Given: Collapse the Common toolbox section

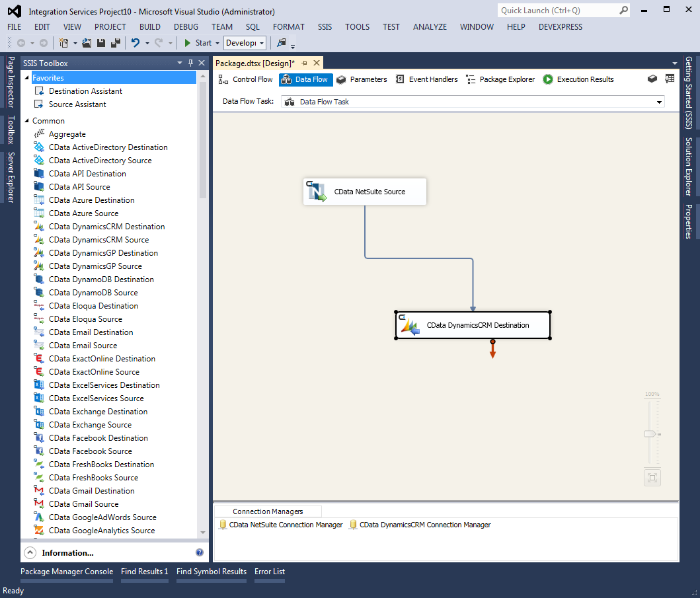Looking at the screenshot, I should coord(27,121).
